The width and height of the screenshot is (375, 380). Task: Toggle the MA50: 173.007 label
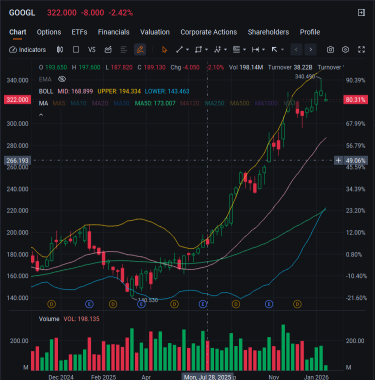click(155, 103)
